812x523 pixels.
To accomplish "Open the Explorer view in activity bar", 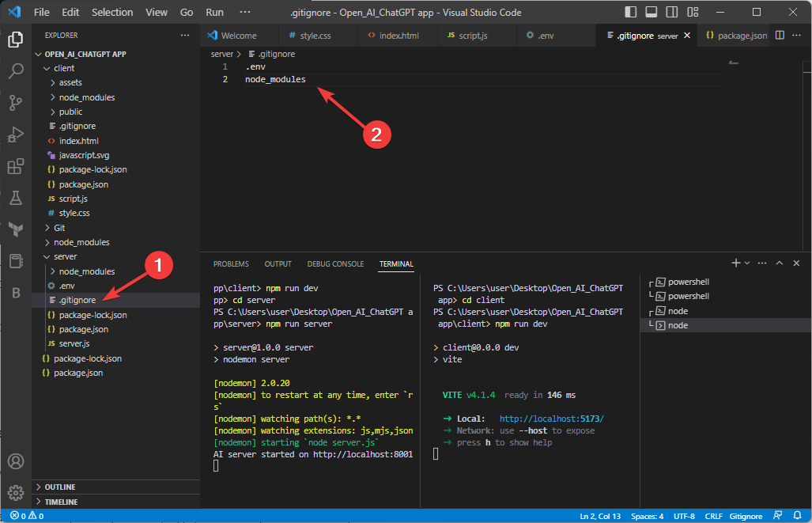I will pos(16,40).
